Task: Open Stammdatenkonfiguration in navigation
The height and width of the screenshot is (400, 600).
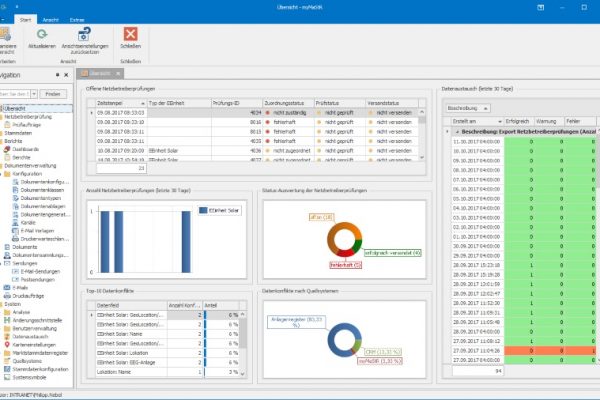Action: (x=40, y=369)
